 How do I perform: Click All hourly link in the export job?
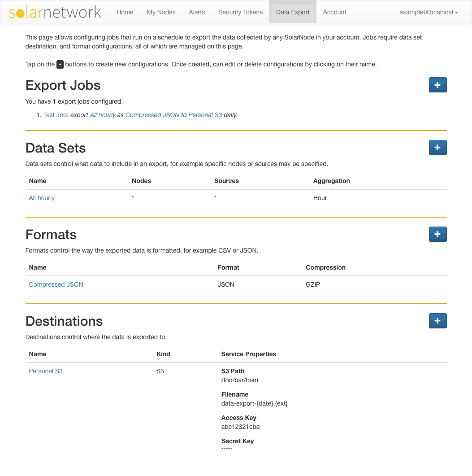coord(103,115)
